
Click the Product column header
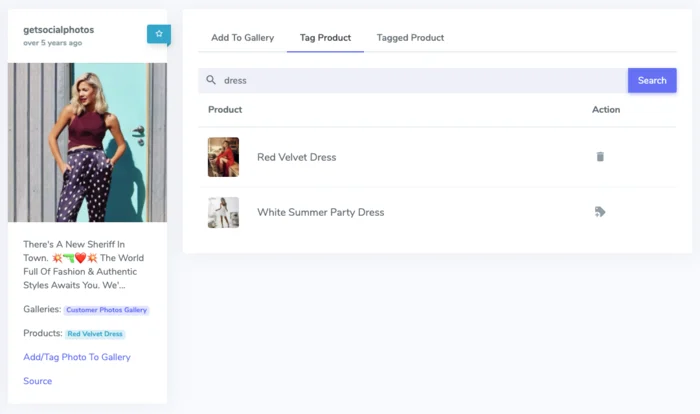[x=225, y=109]
